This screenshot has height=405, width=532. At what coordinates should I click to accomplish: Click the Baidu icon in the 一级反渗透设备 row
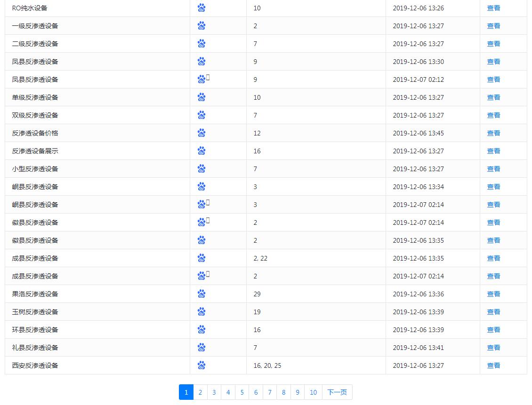[202, 26]
